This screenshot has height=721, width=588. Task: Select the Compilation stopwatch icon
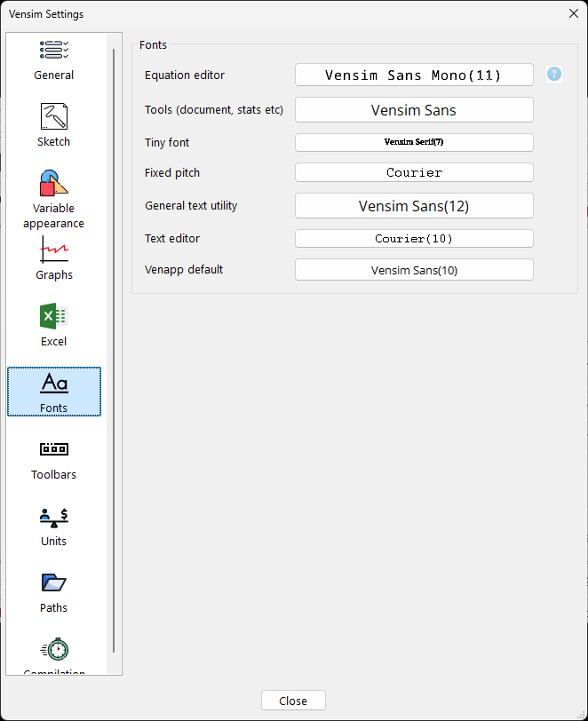tap(54, 650)
